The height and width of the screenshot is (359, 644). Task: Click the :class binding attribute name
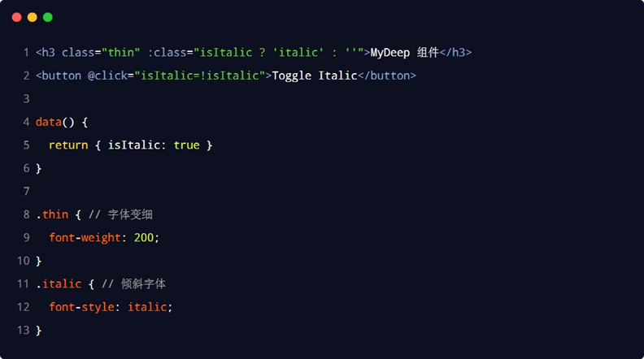point(167,53)
